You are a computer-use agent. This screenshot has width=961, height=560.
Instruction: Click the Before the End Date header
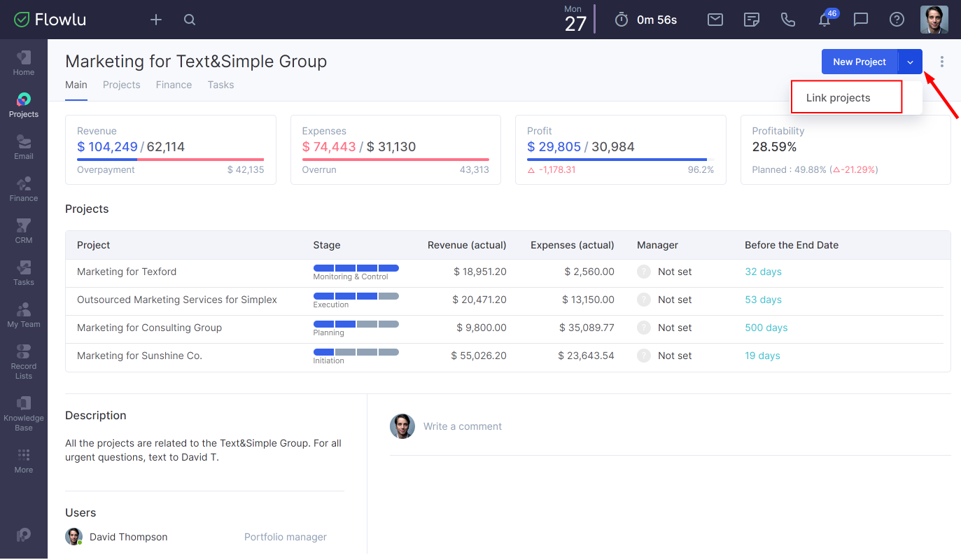click(x=792, y=245)
